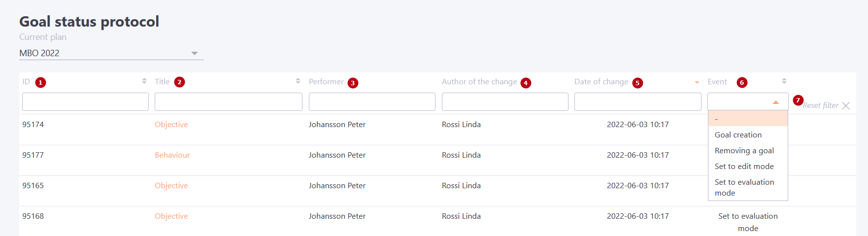Click the ID filter input field

click(x=85, y=102)
